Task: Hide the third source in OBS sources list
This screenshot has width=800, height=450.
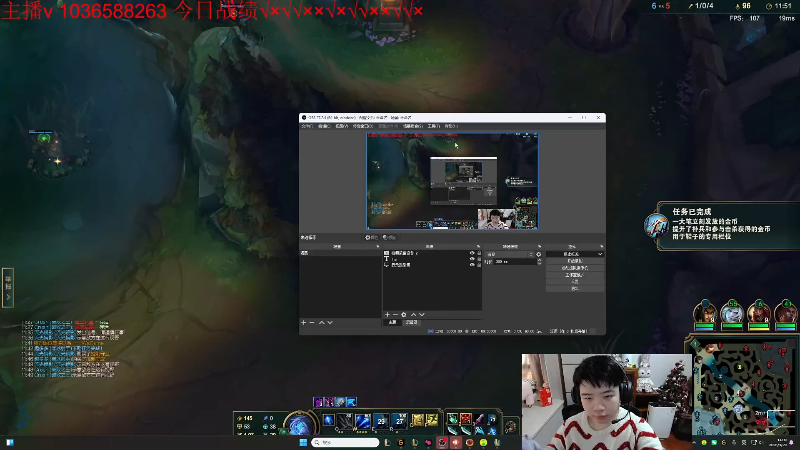Action: (472, 265)
